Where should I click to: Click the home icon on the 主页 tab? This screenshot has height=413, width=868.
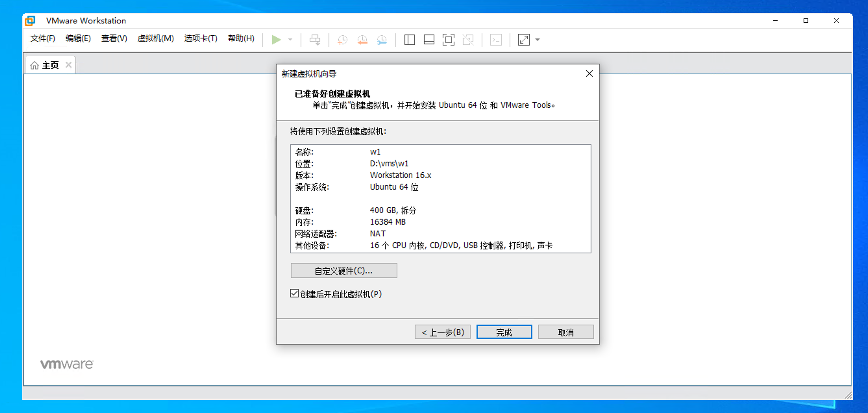pyautogui.click(x=35, y=65)
